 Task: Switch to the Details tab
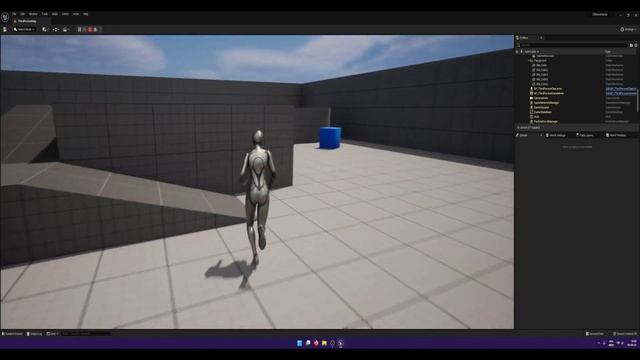pyautogui.click(x=524, y=135)
